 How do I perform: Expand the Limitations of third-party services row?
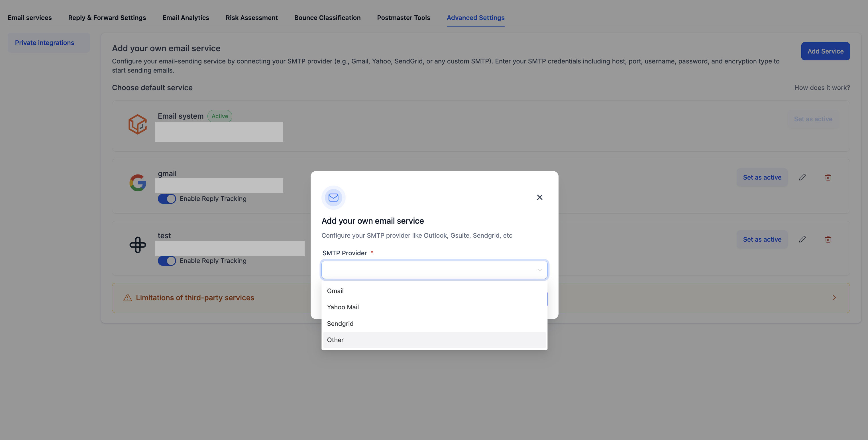coord(834,298)
